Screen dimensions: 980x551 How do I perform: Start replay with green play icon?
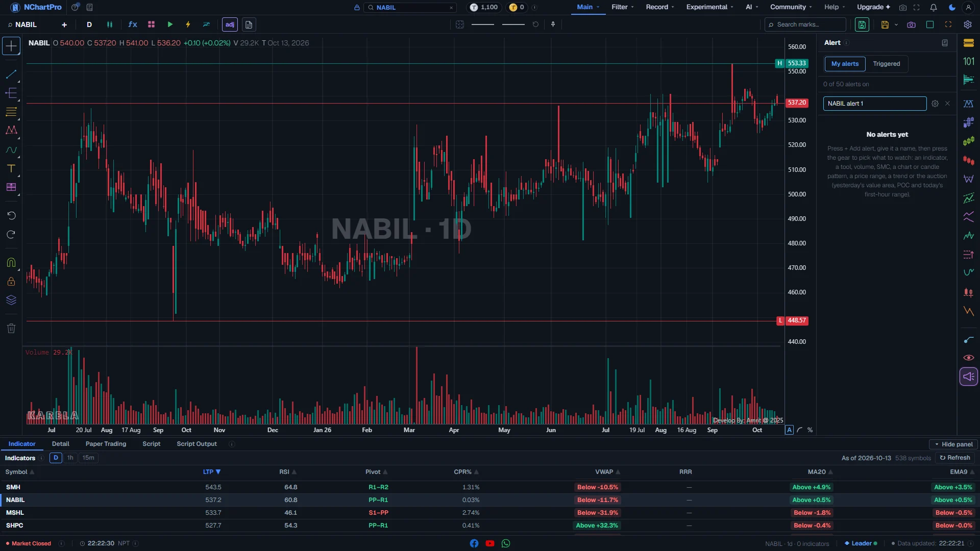click(x=170, y=24)
